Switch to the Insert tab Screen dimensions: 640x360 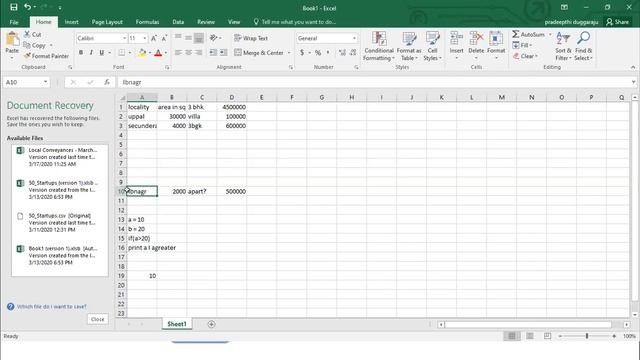[71, 22]
